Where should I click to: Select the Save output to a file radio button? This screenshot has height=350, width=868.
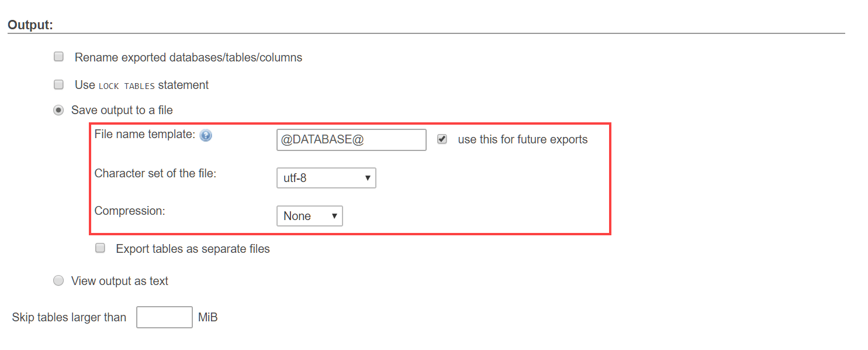click(58, 110)
